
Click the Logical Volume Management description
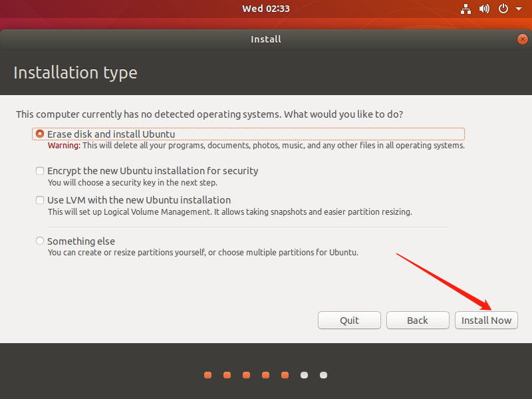tap(229, 212)
